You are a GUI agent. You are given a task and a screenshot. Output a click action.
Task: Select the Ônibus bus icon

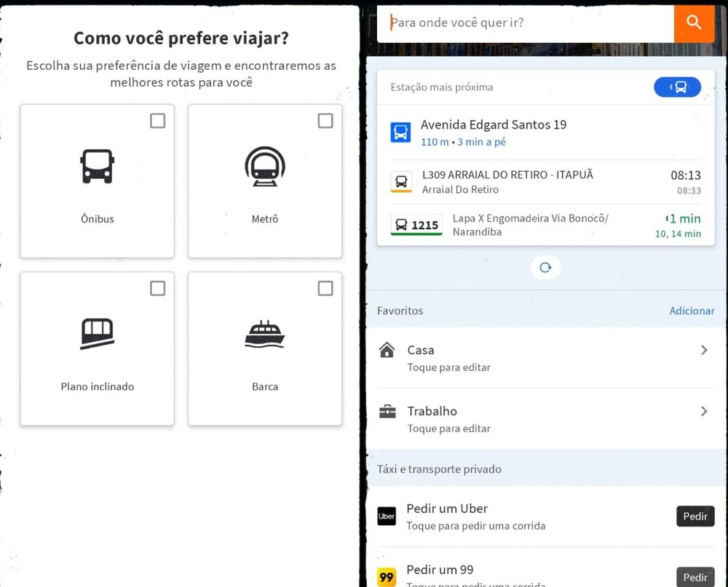click(x=97, y=166)
